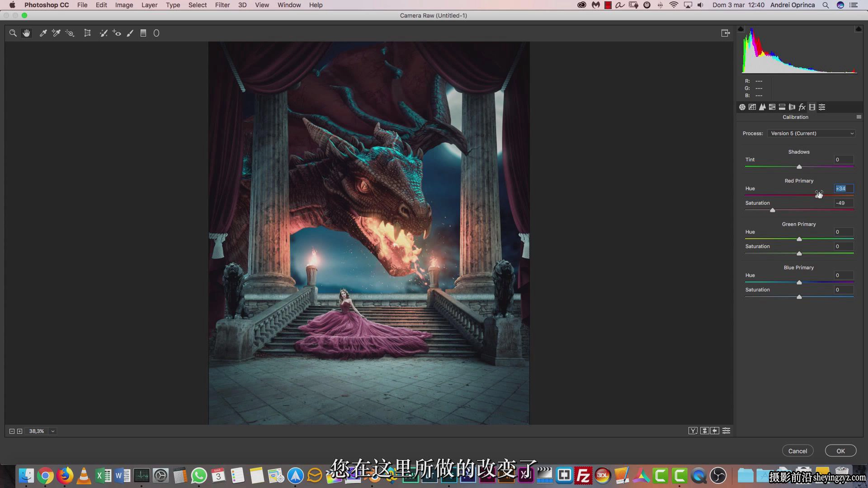This screenshot has width=868, height=488.
Task: Swap before and after settings icon
Action: pyautogui.click(x=704, y=431)
